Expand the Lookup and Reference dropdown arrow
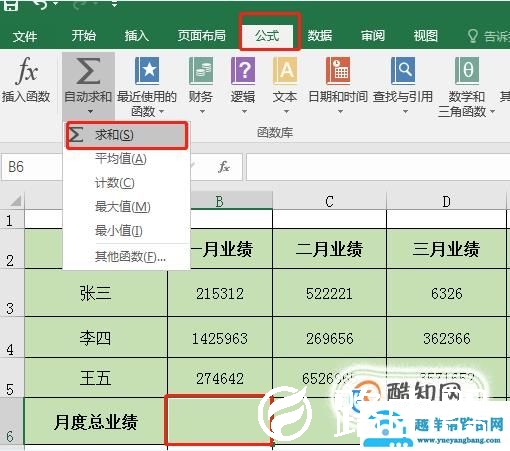 tap(405, 112)
